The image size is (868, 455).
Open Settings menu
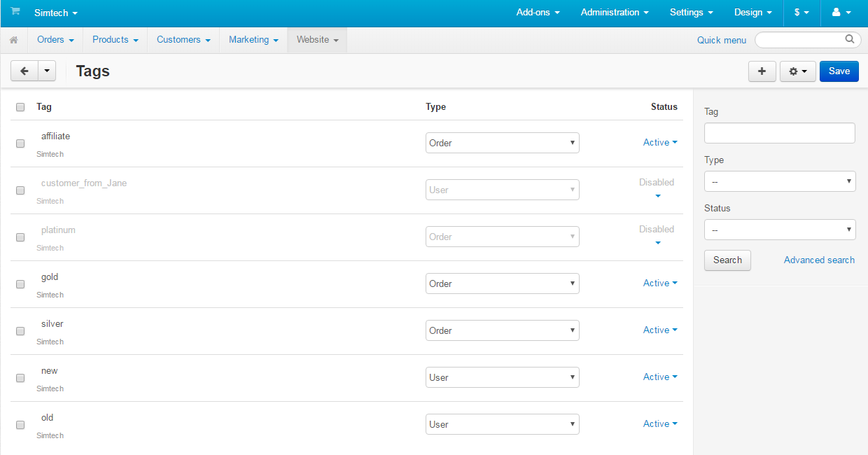[x=691, y=13]
